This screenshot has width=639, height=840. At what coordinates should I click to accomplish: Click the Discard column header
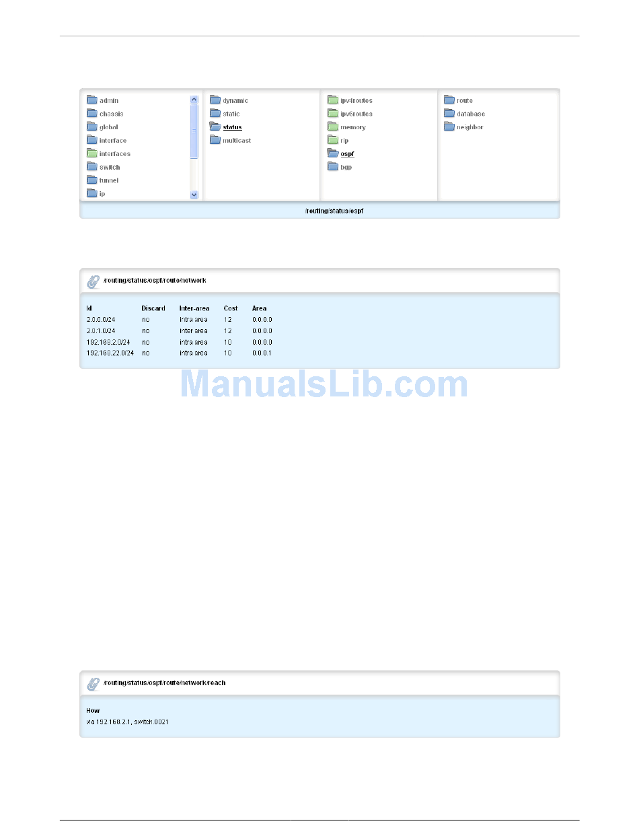point(153,308)
